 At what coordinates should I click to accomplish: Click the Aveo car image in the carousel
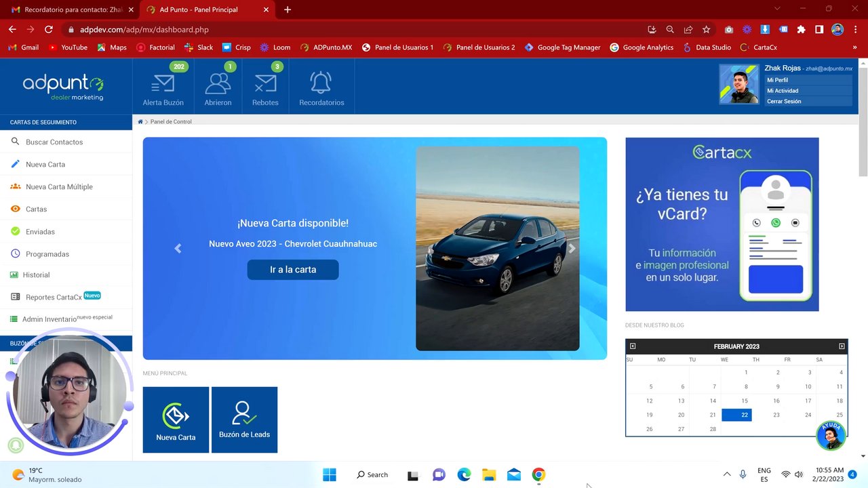coord(498,248)
